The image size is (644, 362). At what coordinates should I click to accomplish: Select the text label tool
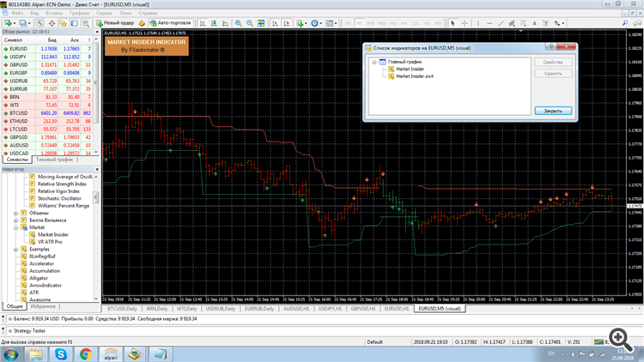tap(545, 23)
